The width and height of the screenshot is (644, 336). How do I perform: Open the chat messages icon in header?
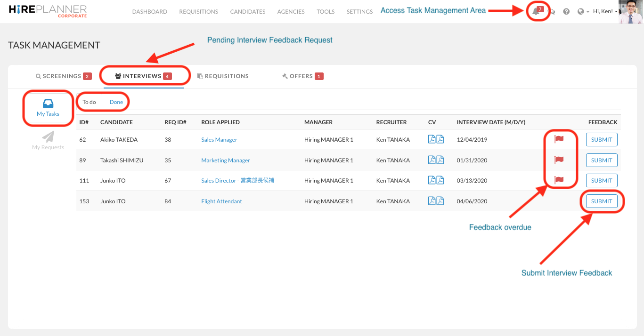tap(552, 12)
